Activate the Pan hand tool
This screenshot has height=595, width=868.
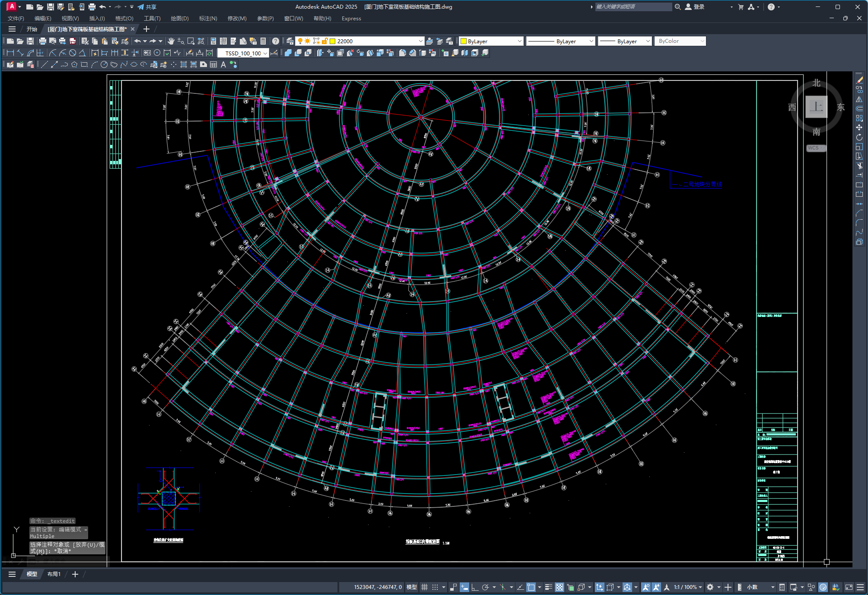click(x=171, y=42)
